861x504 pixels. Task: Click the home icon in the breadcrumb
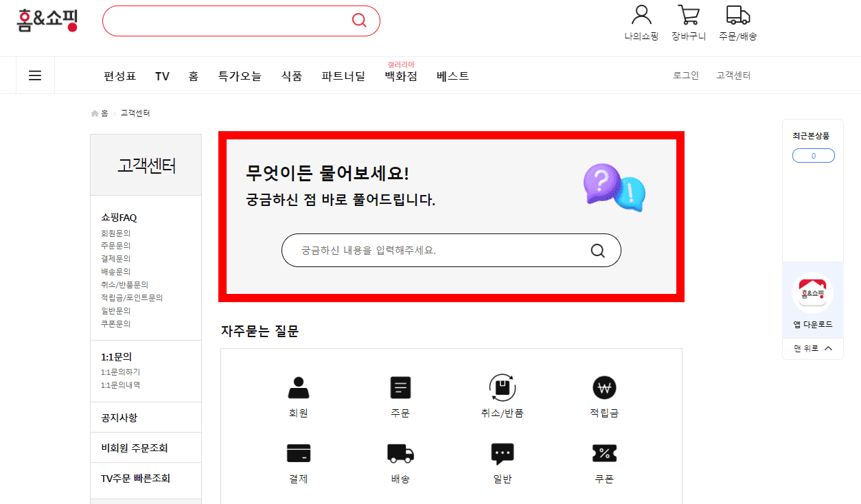point(94,113)
